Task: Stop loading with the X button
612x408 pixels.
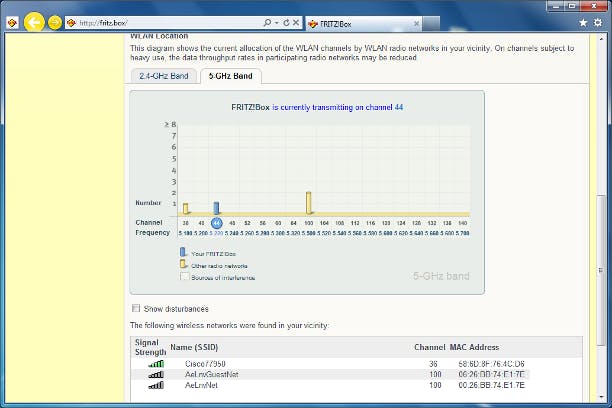Action: [296, 23]
